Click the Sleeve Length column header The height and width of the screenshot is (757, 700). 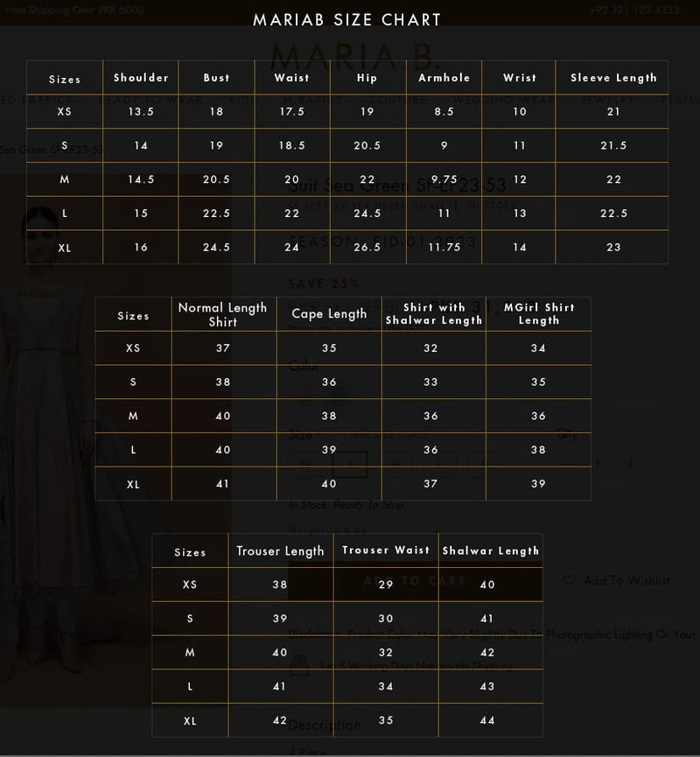point(613,78)
